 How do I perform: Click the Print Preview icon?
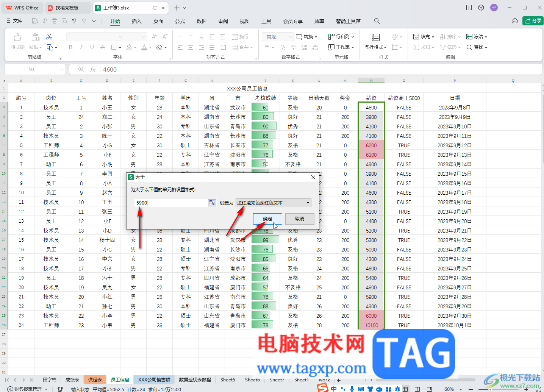(64, 21)
